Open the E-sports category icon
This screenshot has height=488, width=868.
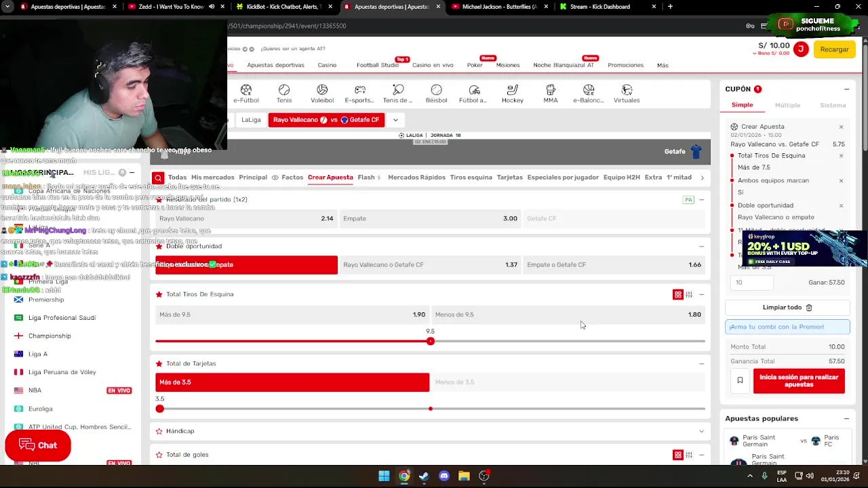pyautogui.click(x=359, y=94)
